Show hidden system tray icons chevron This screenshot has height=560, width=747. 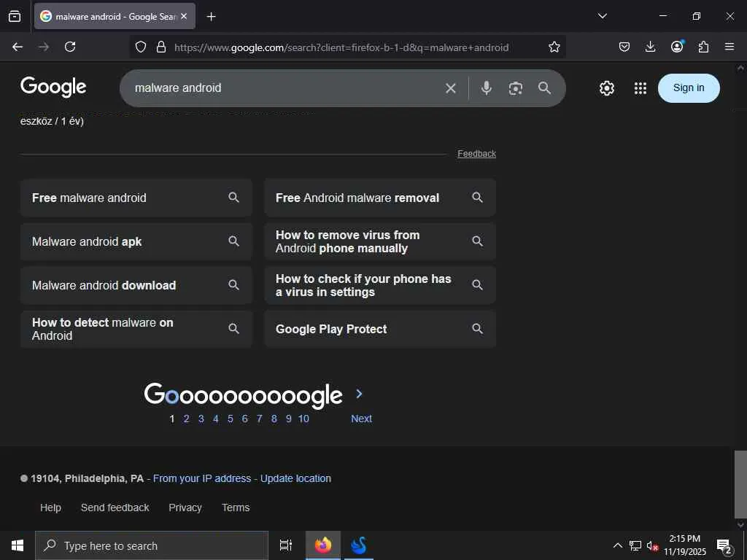coord(617,545)
